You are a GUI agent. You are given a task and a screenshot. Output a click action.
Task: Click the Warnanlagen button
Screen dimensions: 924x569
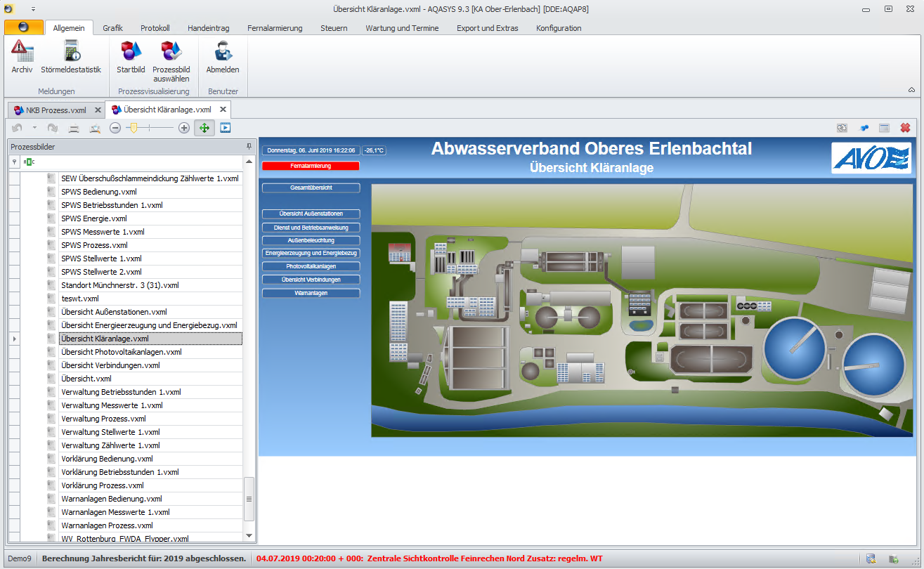[x=311, y=293]
